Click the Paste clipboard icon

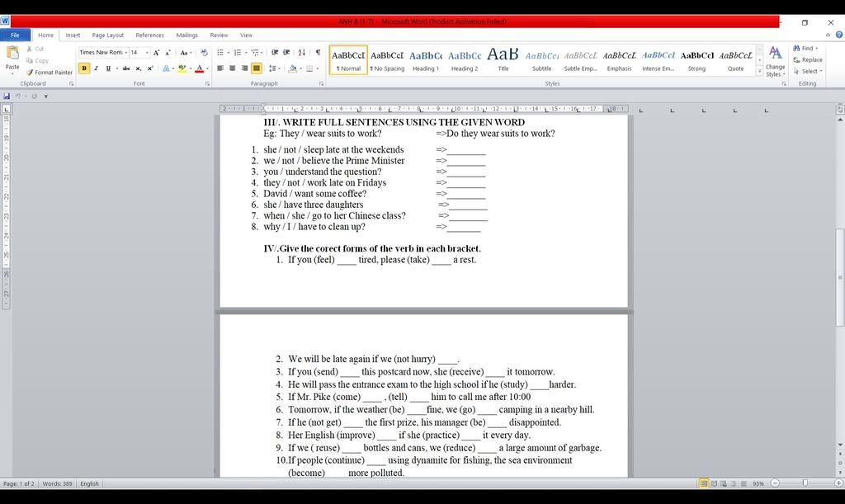pyautogui.click(x=12, y=53)
